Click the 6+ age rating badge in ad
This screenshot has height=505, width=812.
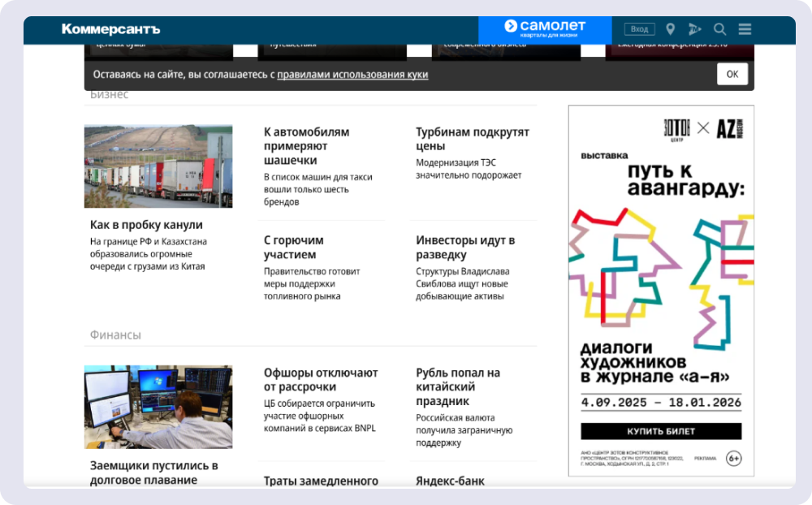(x=733, y=459)
